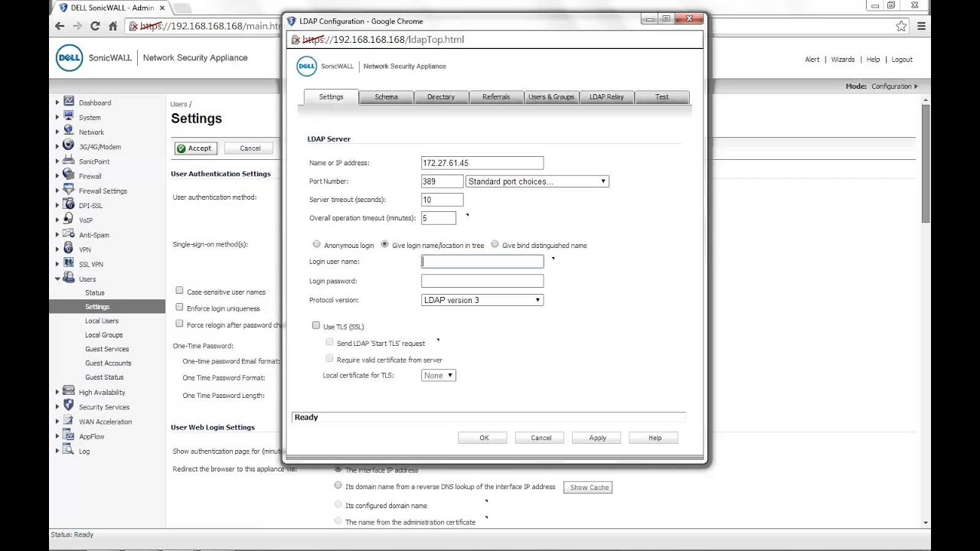Select the System icon in sidebar
Viewport: 980px width, 551px height.
click(69, 117)
